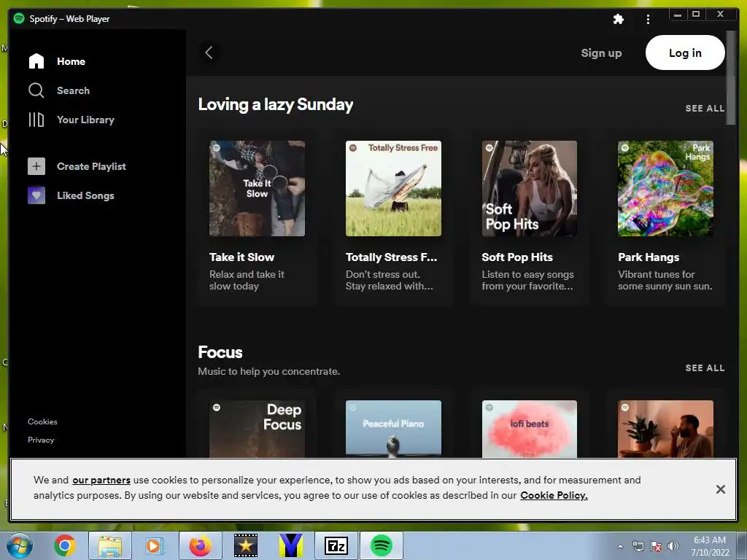Click the Action Center flag tray icon
The width and height of the screenshot is (747, 560).
[656, 546]
